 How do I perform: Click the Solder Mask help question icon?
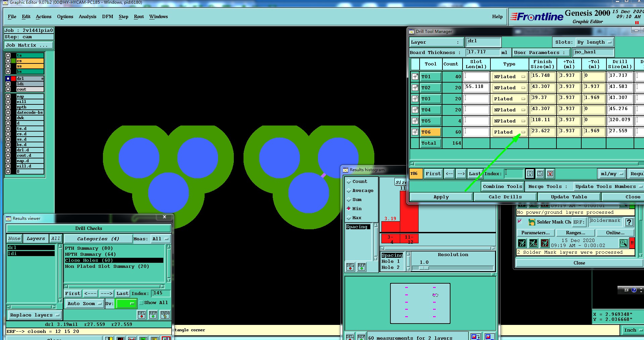point(629,222)
